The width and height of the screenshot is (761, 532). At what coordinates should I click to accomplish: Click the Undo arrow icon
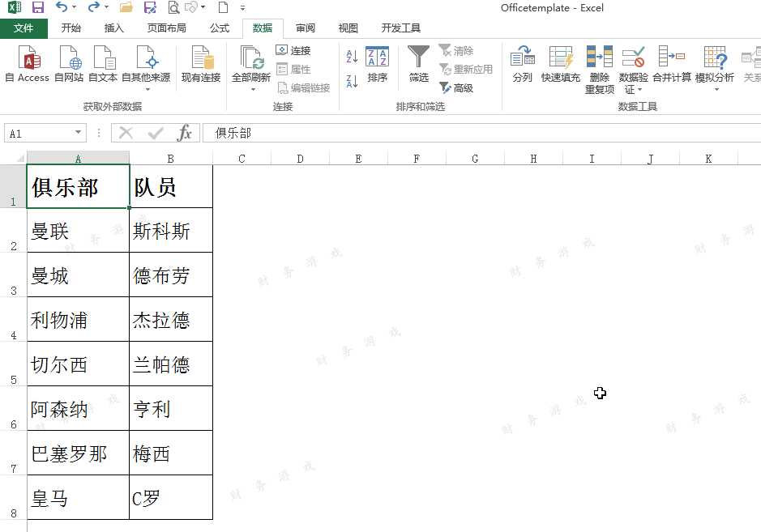pyautogui.click(x=61, y=7)
